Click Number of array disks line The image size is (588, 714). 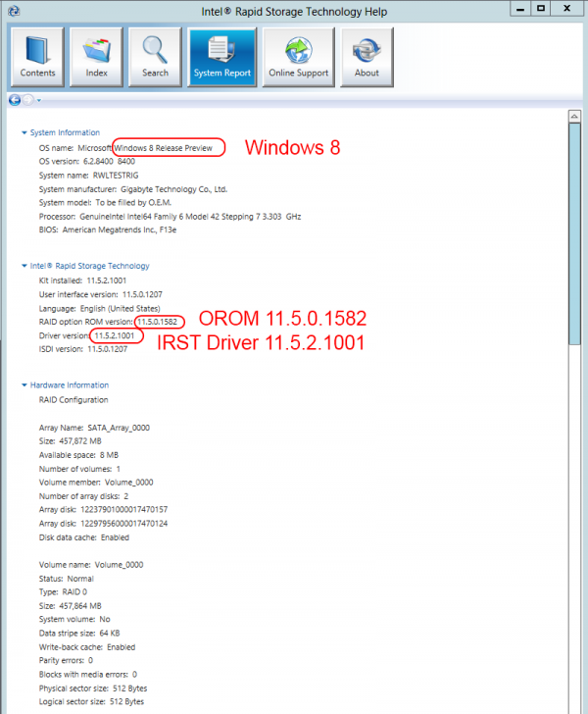point(83,496)
